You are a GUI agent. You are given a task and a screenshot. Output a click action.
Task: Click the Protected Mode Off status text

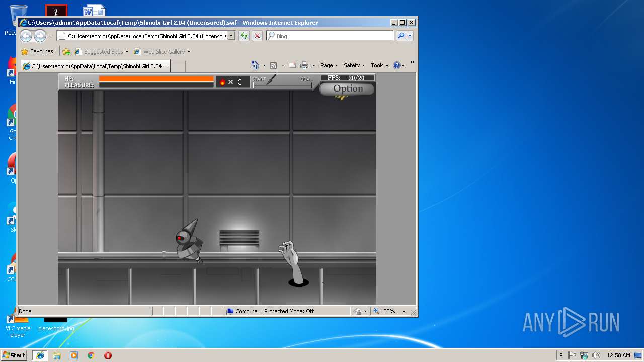(x=289, y=311)
